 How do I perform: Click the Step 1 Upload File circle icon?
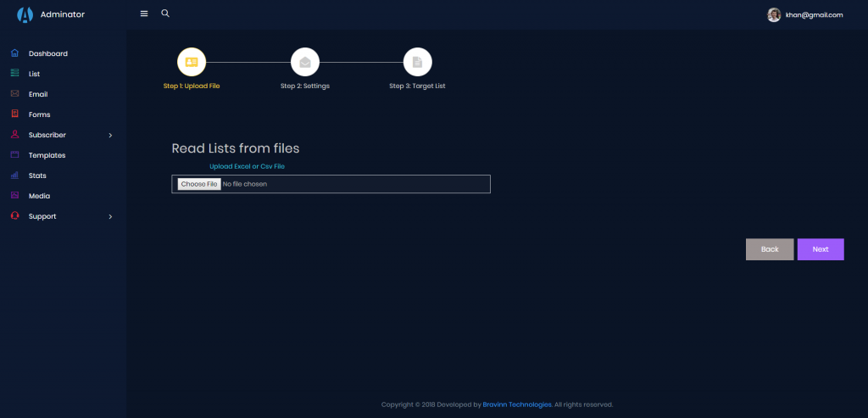pyautogui.click(x=192, y=62)
